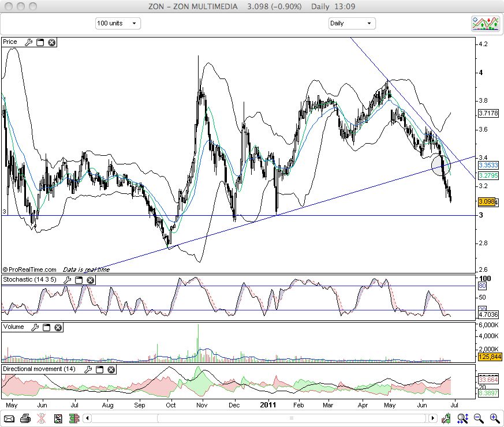Click the green chart icon left of zoom tools

(x=446, y=418)
